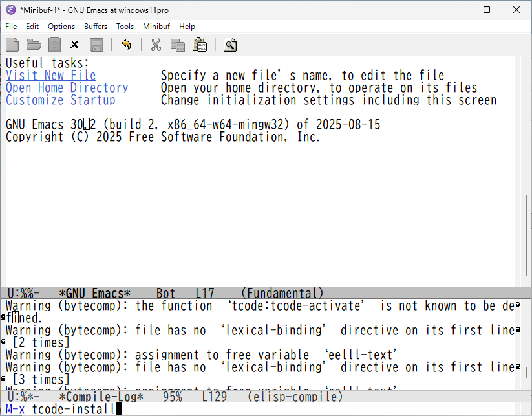Viewport: 532px width, 416px height.
Task: Open a file with the folder icon
Action: click(34, 45)
